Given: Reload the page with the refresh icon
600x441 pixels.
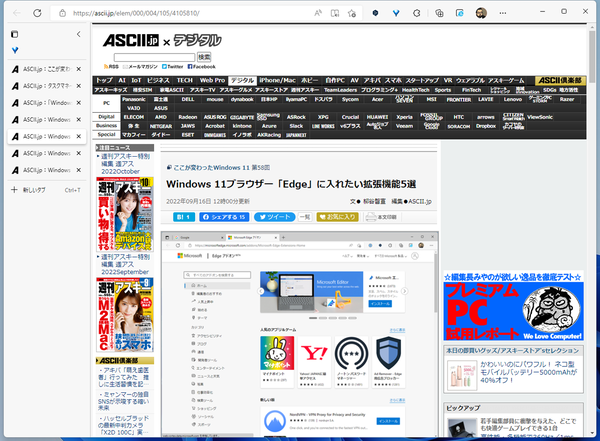Looking at the screenshot, I should point(37,13).
